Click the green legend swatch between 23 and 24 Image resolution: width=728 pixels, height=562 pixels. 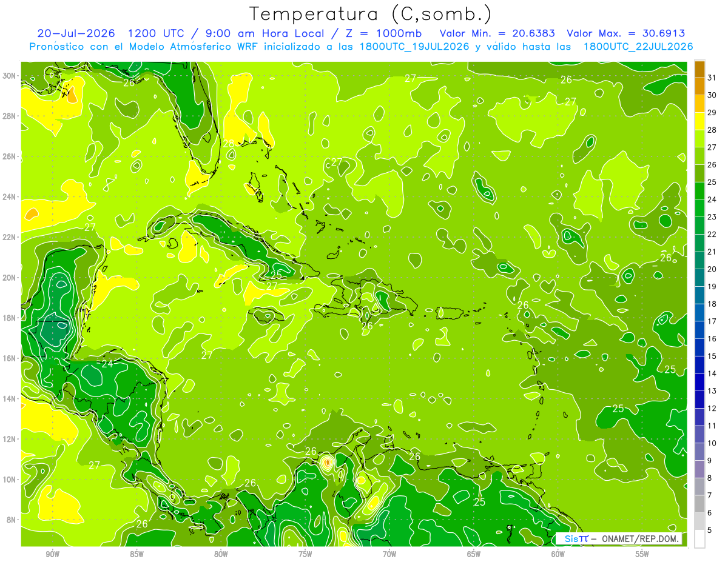(x=700, y=208)
